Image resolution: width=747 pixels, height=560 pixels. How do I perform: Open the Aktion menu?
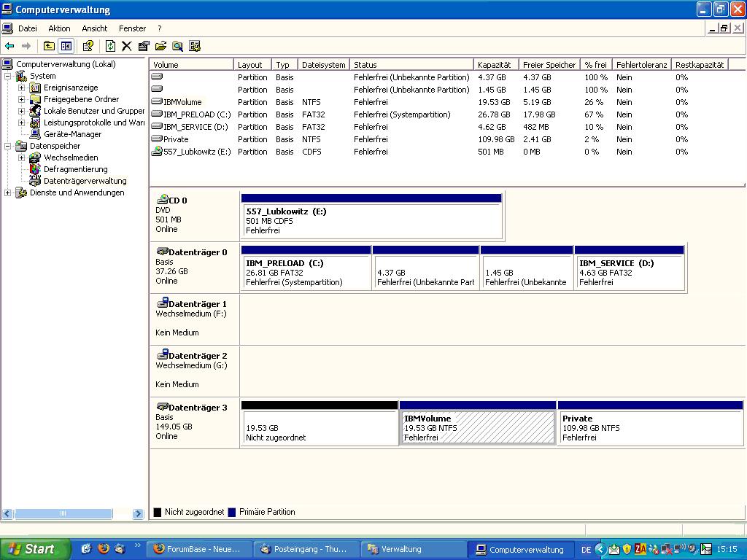59,28
